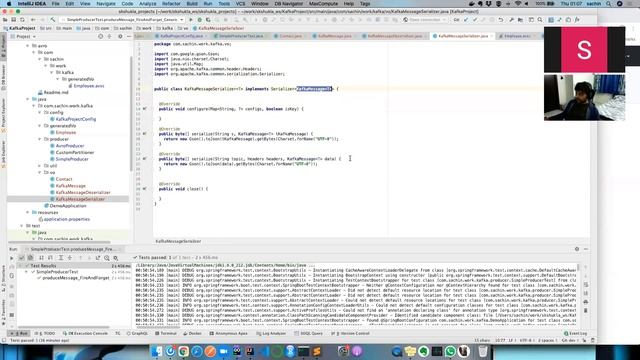Click the project tree vertical scrollbar
This screenshot has width=640, height=360.
131,114
